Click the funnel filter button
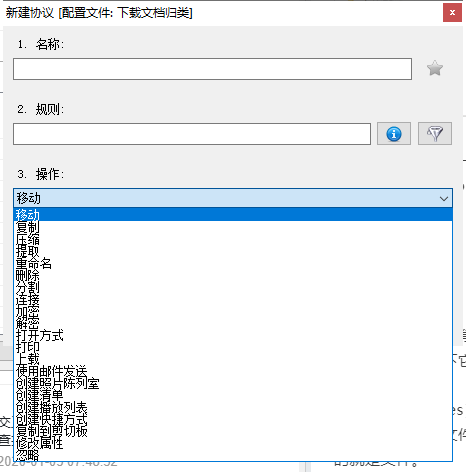Image resolution: width=466 pixels, height=472 pixels. point(435,134)
